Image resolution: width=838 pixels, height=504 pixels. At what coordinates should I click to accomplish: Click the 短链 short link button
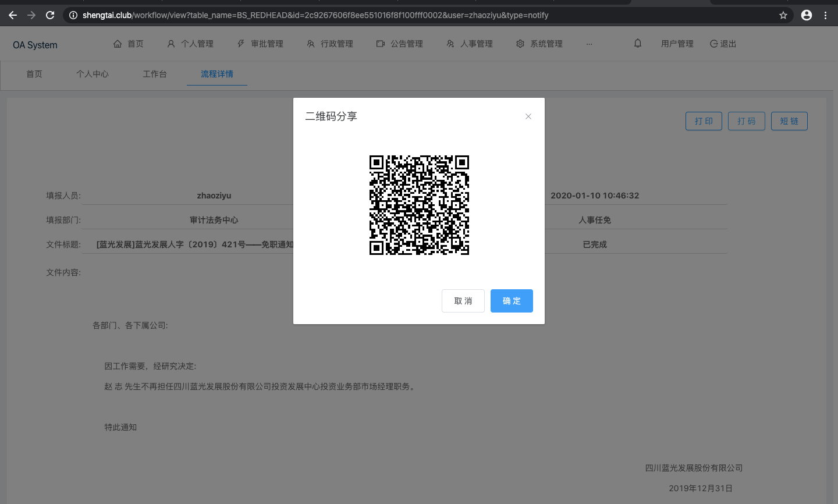pyautogui.click(x=789, y=121)
